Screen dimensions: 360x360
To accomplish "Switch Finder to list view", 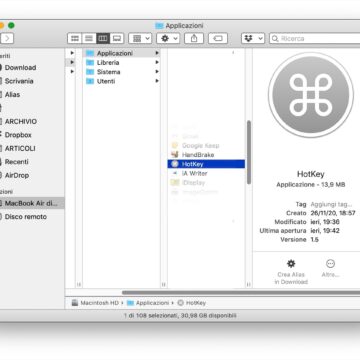I will pyautogui.click(x=89, y=38).
